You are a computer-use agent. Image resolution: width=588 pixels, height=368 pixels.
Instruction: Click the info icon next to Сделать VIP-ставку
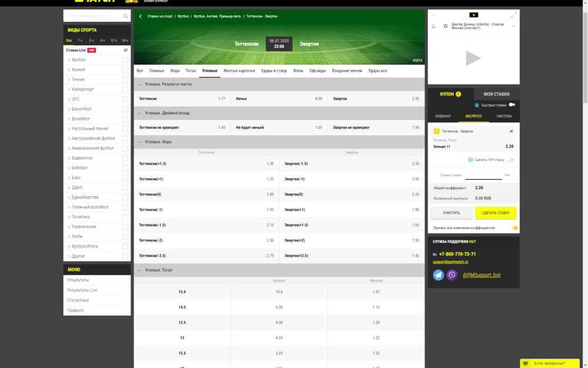point(470,160)
